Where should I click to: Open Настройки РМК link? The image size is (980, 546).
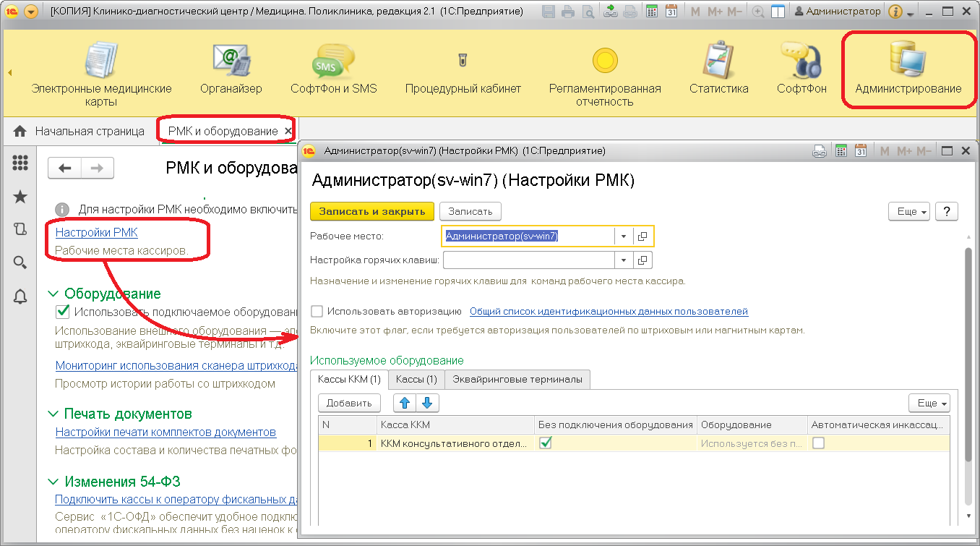pyautogui.click(x=97, y=232)
